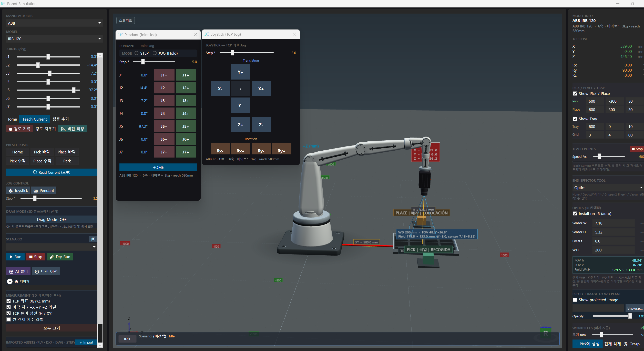Viewport: 644px width, 351px height.
Task: Toggle Show Tray checkbox
Action: tap(575, 119)
